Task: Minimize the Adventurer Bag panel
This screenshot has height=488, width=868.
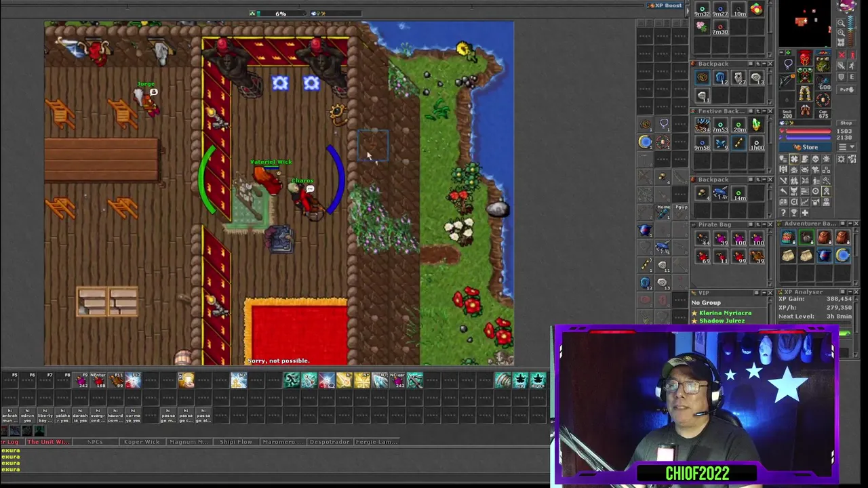Action: click(x=850, y=224)
